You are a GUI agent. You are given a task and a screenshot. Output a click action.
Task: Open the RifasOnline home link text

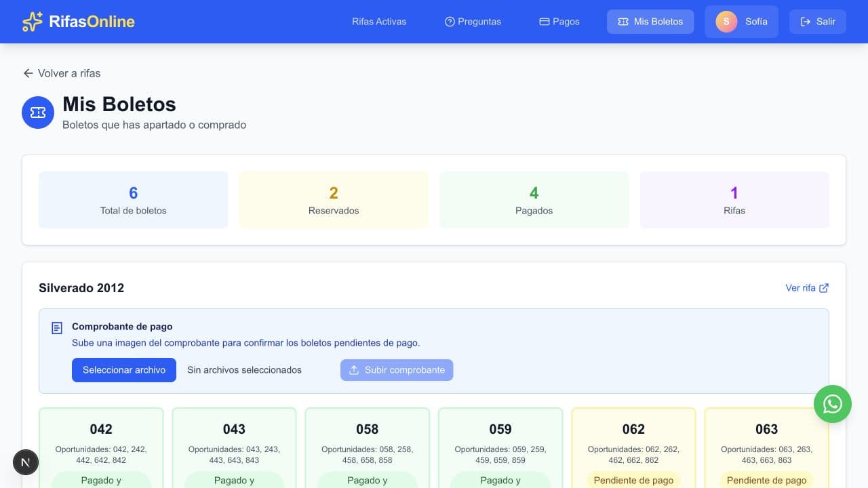[x=92, y=22]
